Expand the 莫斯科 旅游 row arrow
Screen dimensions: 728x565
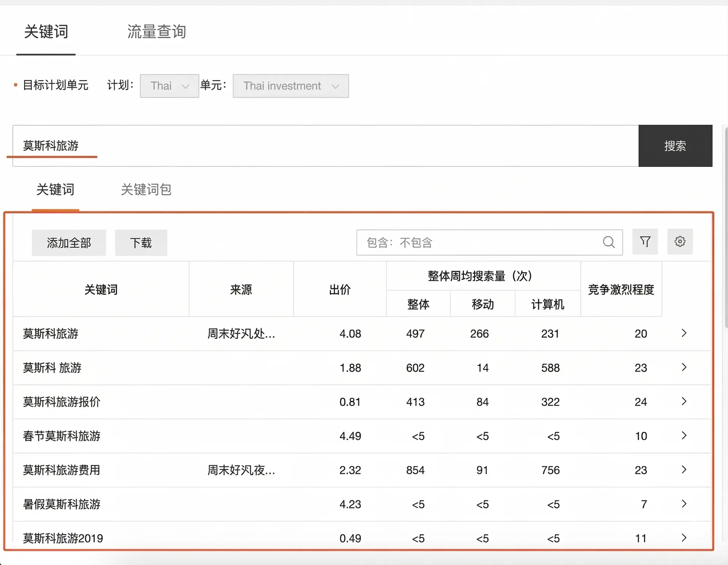pos(684,367)
